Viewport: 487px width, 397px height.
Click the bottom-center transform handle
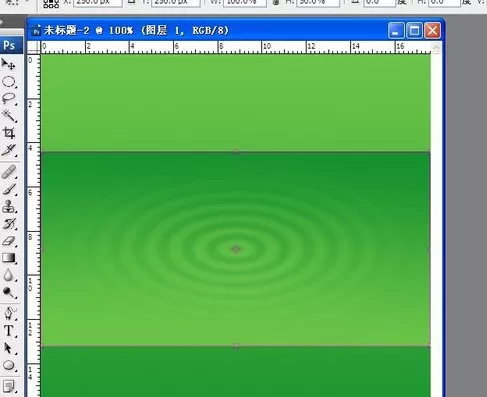(236, 346)
